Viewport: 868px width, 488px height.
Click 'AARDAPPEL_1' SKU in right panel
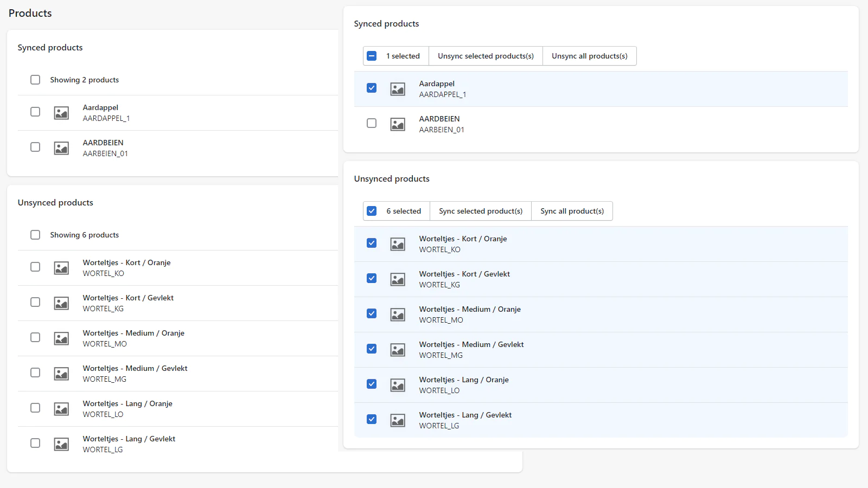pyautogui.click(x=443, y=94)
